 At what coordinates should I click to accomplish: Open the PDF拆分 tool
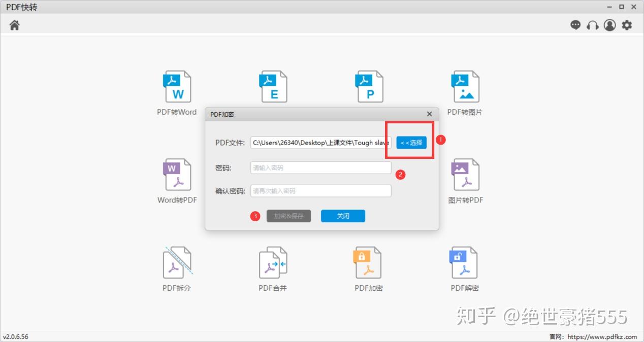pos(177,269)
